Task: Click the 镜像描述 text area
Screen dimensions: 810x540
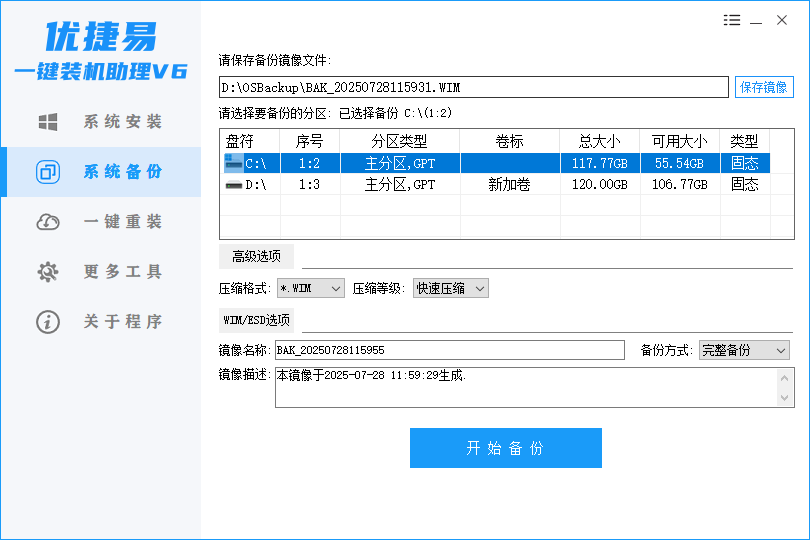Action: 526,388
